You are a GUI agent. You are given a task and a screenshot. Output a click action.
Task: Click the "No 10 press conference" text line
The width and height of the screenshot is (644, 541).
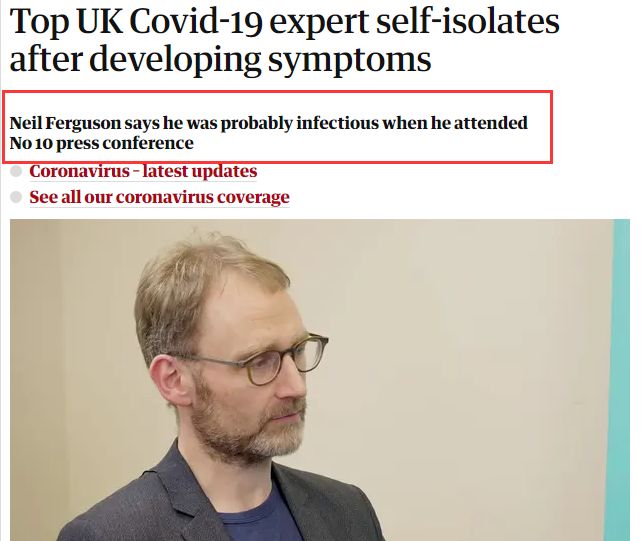tap(101, 143)
